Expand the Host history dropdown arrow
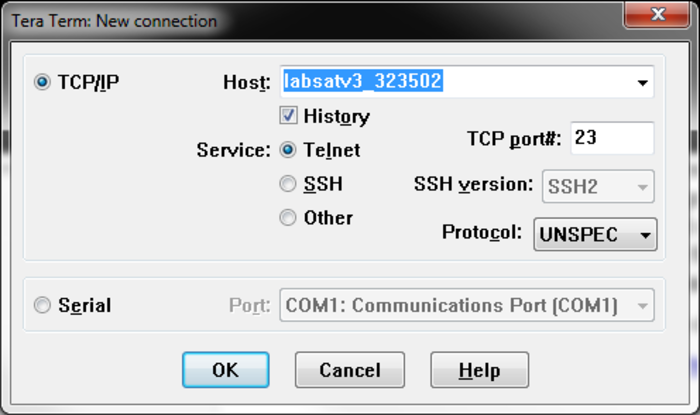The image size is (700, 415). (x=642, y=83)
